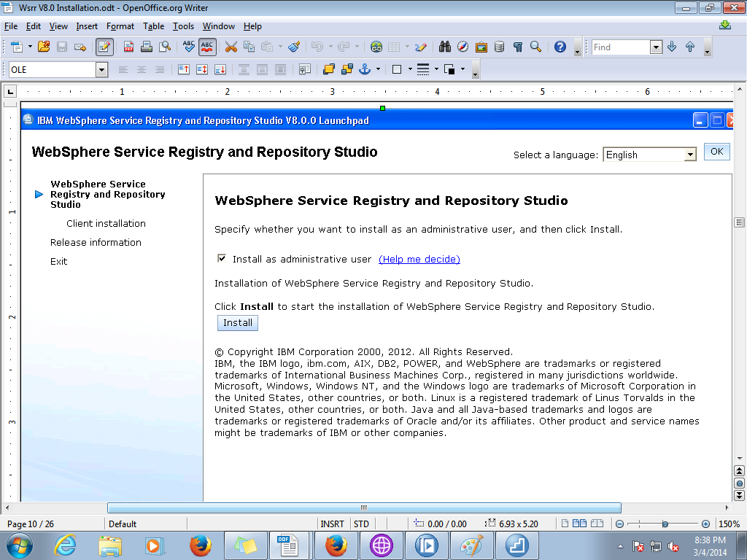Click the Background Color swatch icon
The image size is (747, 560).
click(449, 69)
